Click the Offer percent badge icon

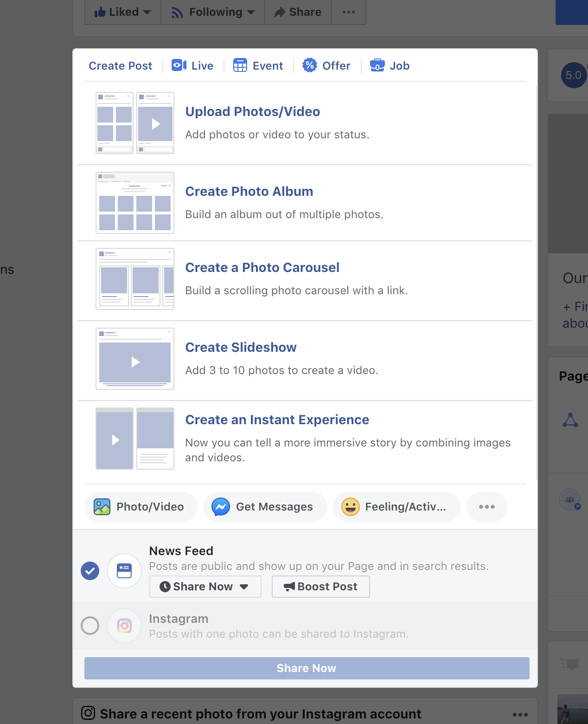click(x=310, y=65)
